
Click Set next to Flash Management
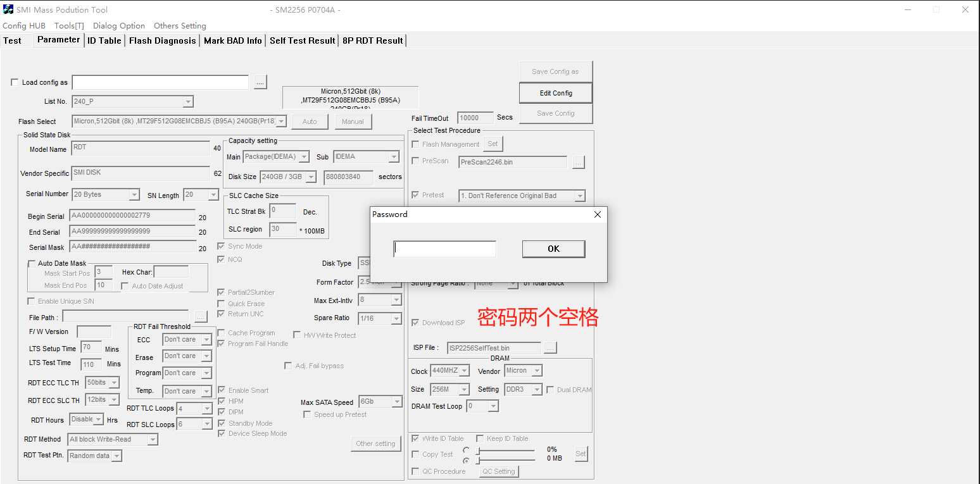pyautogui.click(x=493, y=144)
